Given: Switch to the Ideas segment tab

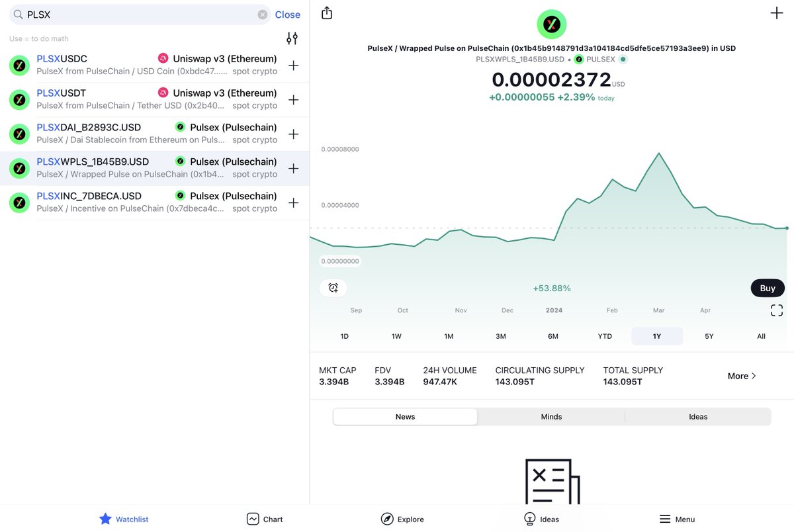Looking at the screenshot, I should click(698, 417).
